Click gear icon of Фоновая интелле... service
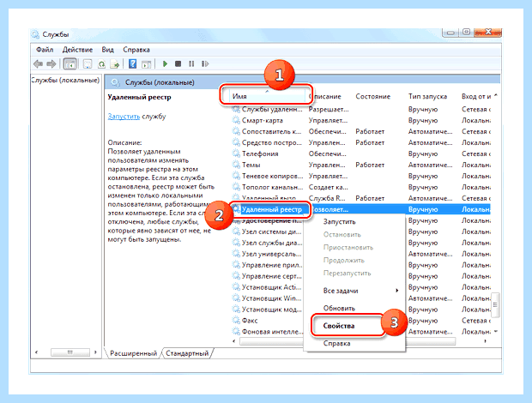 [x=236, y=332]
